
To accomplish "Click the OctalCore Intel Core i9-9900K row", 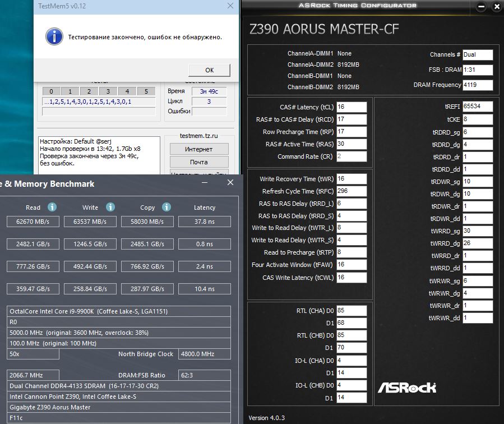I will coord(119,311).
